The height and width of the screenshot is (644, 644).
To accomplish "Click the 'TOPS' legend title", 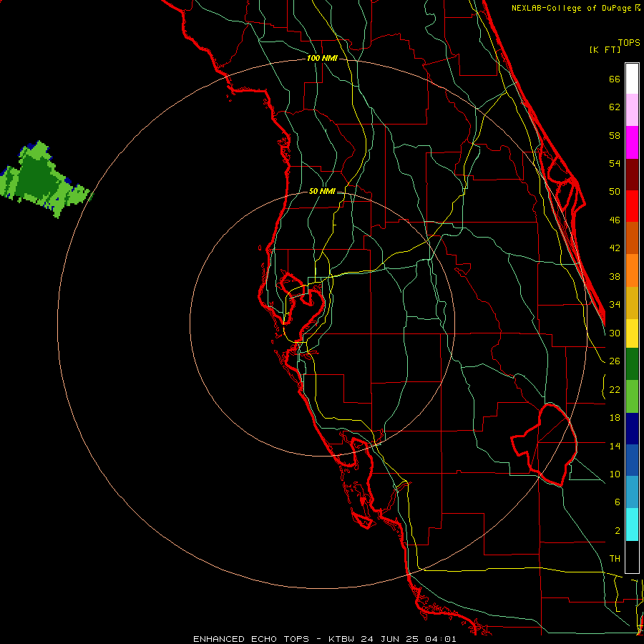I will pos(629,42).
